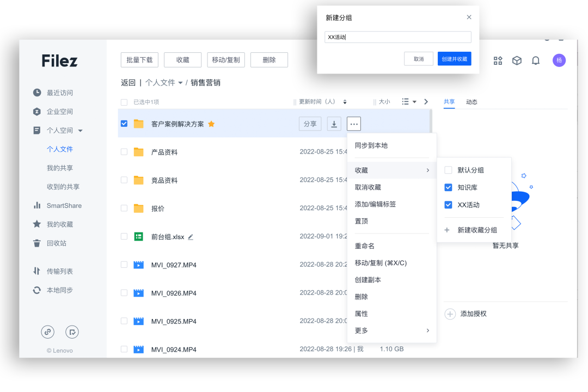The height and width of the screenshot is (392, 588).
Task: Tick the 默认分组 checkbox
Action: [448, 170]
